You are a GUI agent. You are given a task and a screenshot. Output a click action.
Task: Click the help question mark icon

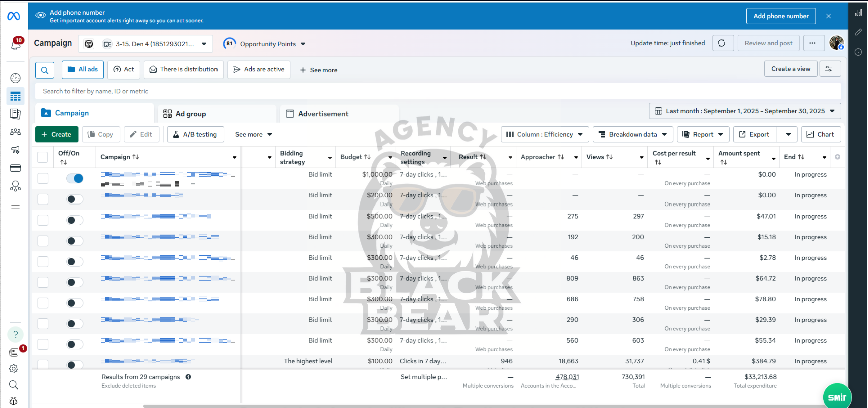pyautogui.click(x=15, y=334)
